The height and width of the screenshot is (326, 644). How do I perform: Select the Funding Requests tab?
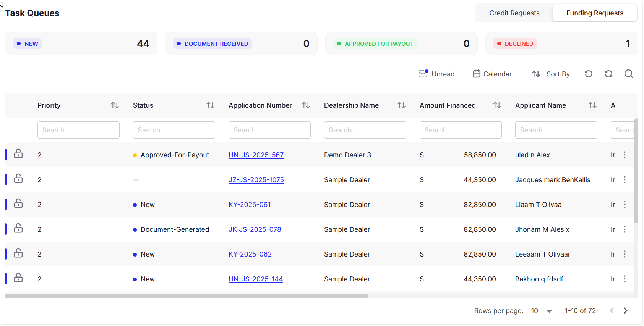pos(594,13)
